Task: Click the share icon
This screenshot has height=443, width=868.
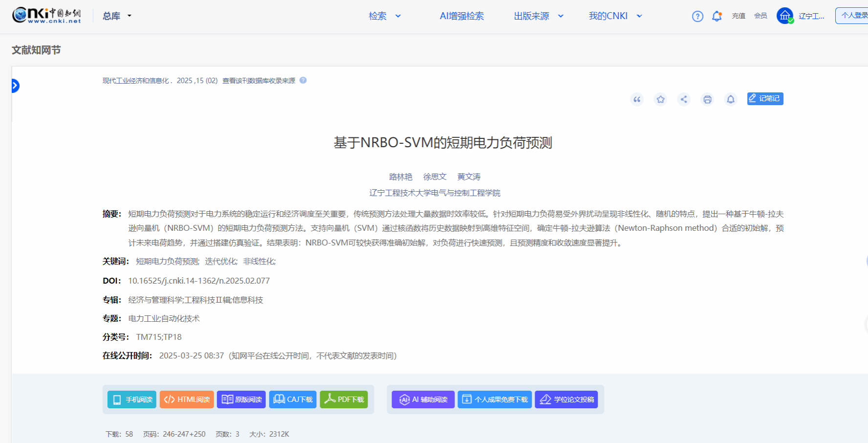Action: tap(684, 99)
